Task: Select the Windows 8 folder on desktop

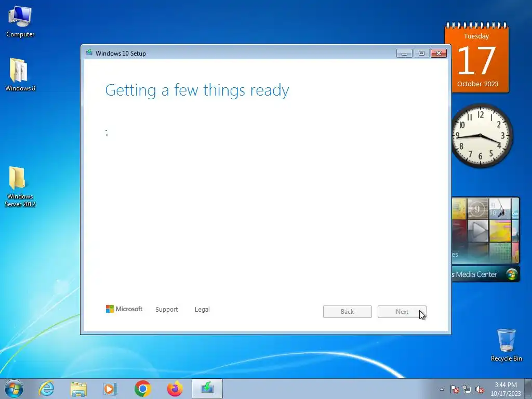Action: (20, 75)
